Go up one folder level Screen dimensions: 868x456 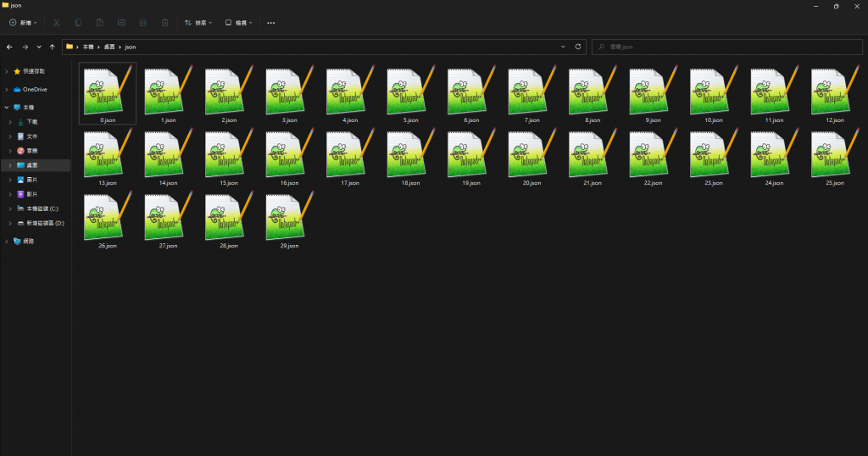[52, 47]
